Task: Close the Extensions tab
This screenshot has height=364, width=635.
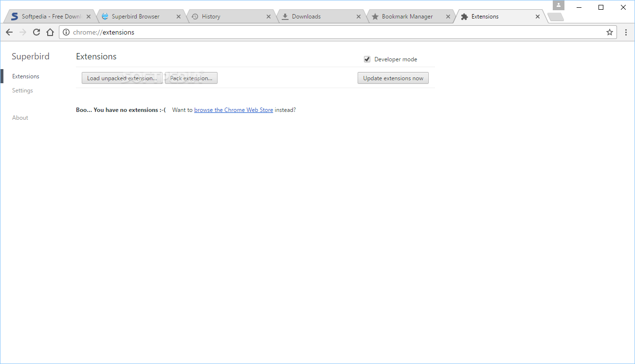Action: click(x=538, y=17)
